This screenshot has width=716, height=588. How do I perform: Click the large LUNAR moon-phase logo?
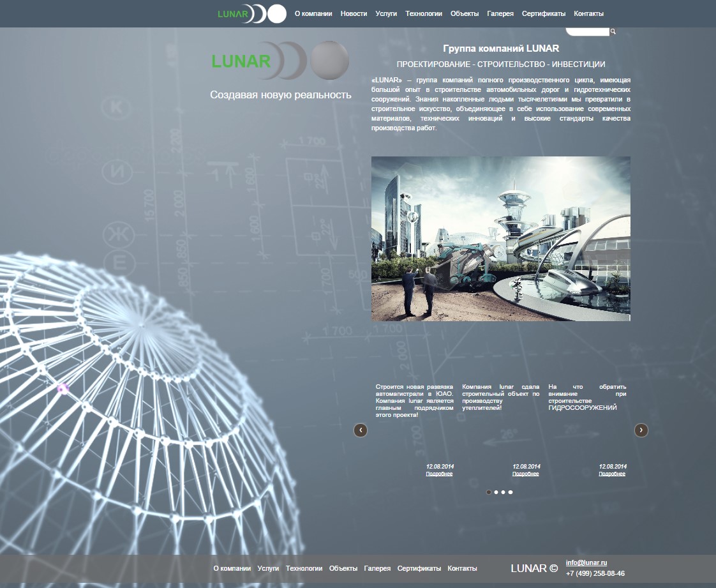point(280,61)
